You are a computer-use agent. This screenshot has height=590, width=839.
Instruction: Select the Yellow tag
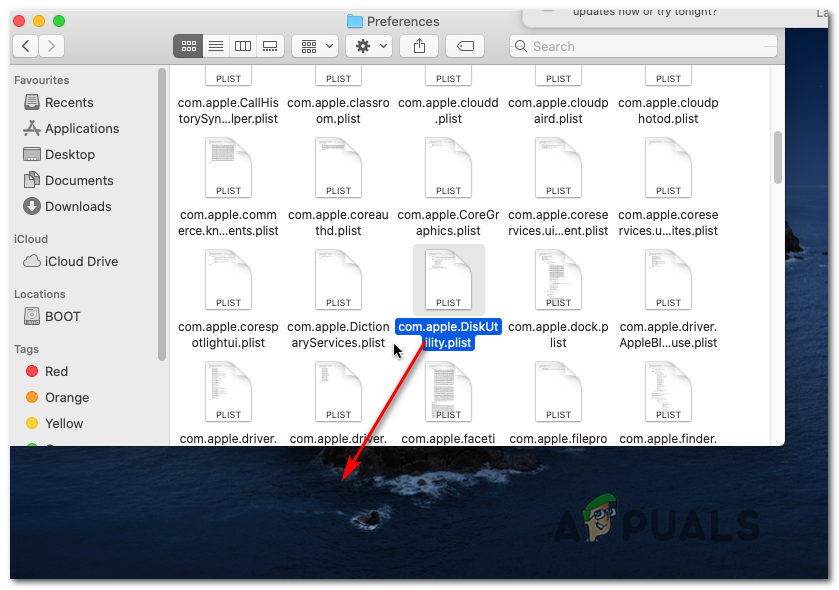pyautogui.click(x=55, y=423)
